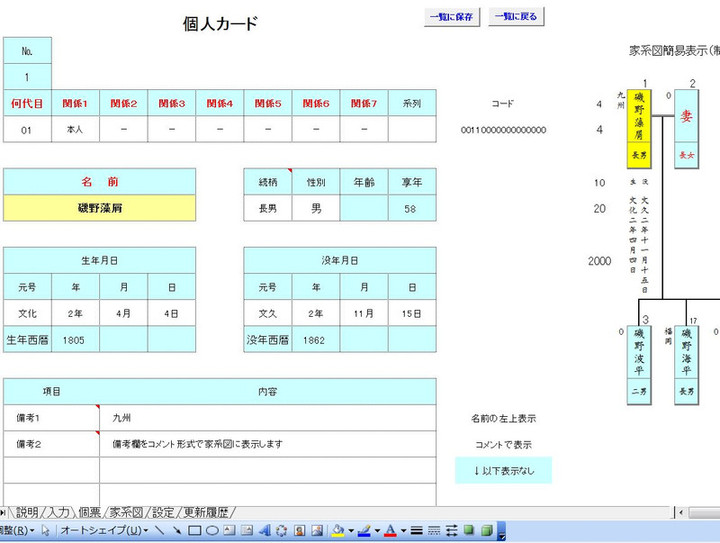Image resolution: width=720 pixels, height=543 pixels.
Task: Insert WordArt from the drawing toolbar
Action: pos(264,531)
